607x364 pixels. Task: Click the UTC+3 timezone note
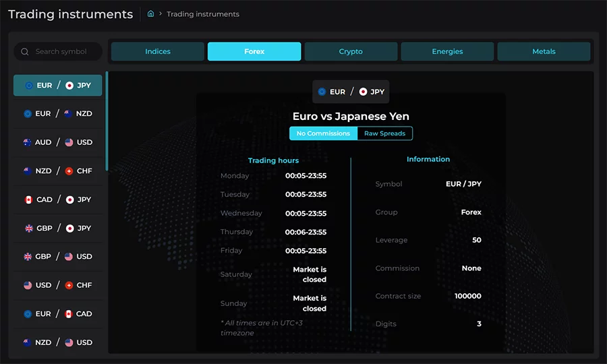(x=262, y=328)
